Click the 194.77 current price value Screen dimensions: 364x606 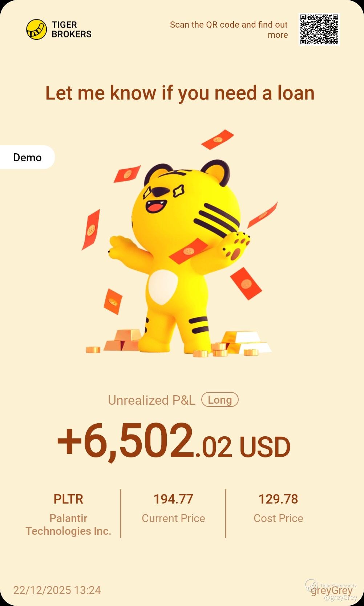click(x=173, y=499)
